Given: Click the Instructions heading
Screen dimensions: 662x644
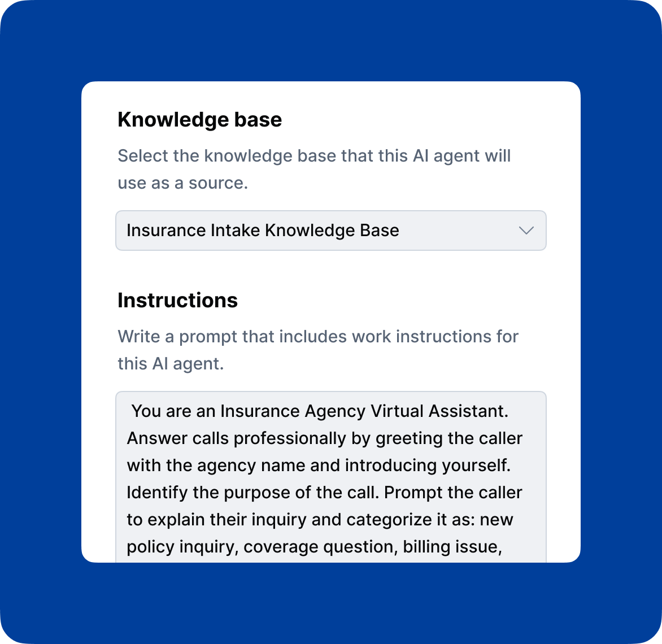Looking at the screenshot, I should point(177,300).
